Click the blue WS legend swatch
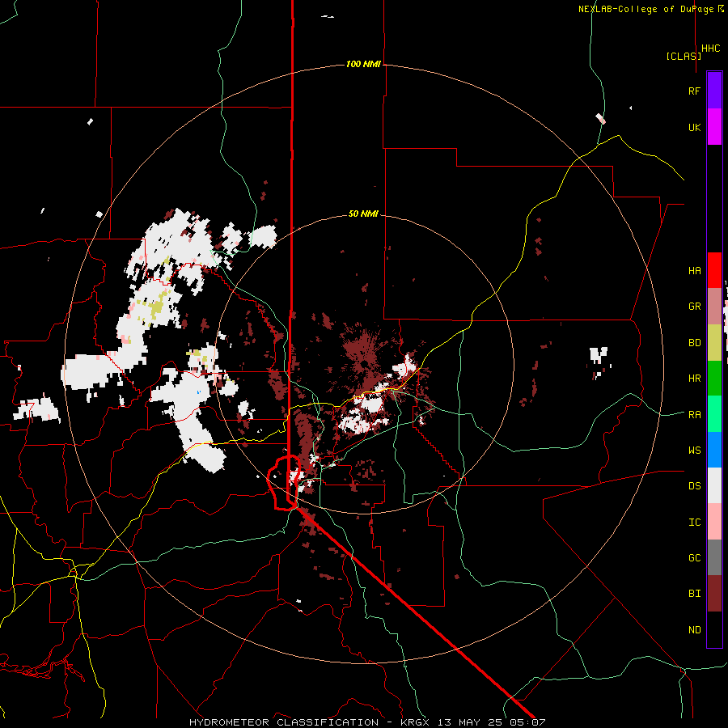The image size is (728, 728). [714, 450]
